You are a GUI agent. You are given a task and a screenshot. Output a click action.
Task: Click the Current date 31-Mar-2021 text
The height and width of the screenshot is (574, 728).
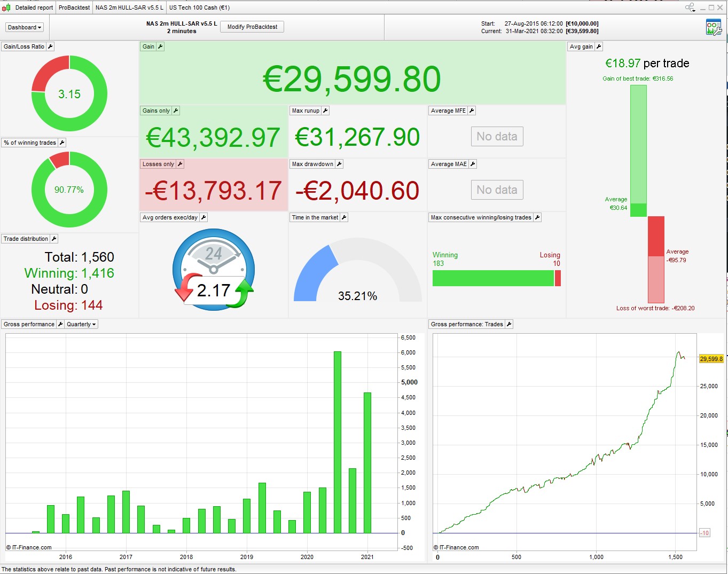tap(534, 31)
